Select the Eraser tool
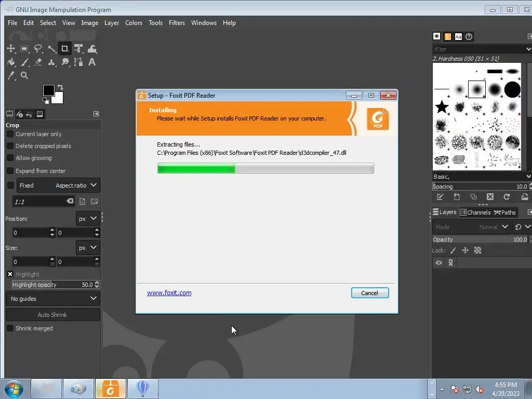This screenshot has height=399, width=532. tap(37, 62)
